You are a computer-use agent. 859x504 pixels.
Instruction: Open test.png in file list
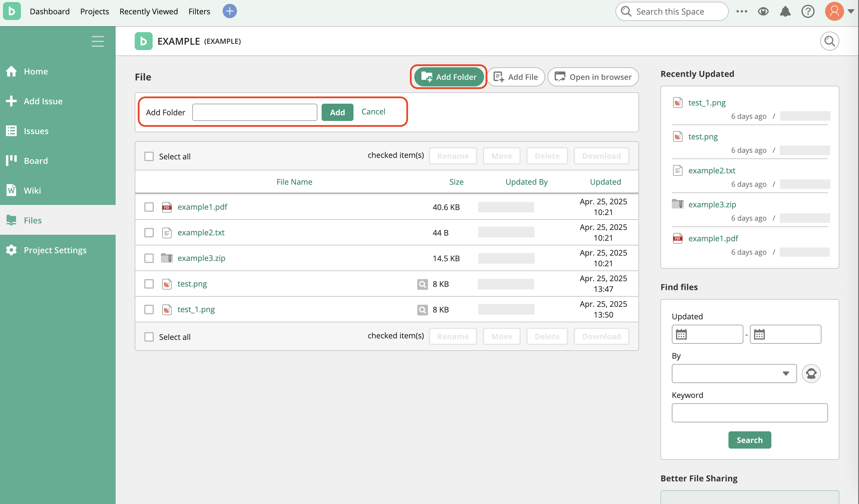tap(192, 284)
